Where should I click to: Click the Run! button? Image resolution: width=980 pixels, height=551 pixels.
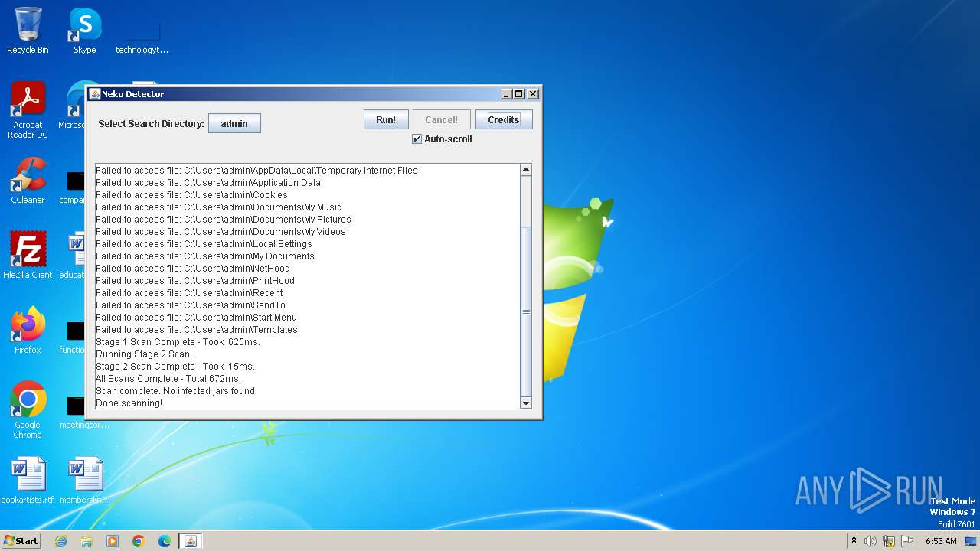tap(386, 119)
